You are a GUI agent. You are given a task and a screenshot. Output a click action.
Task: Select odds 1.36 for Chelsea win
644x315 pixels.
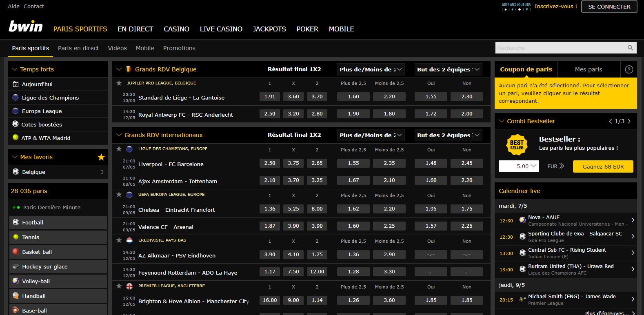click(x=270, y=209)
